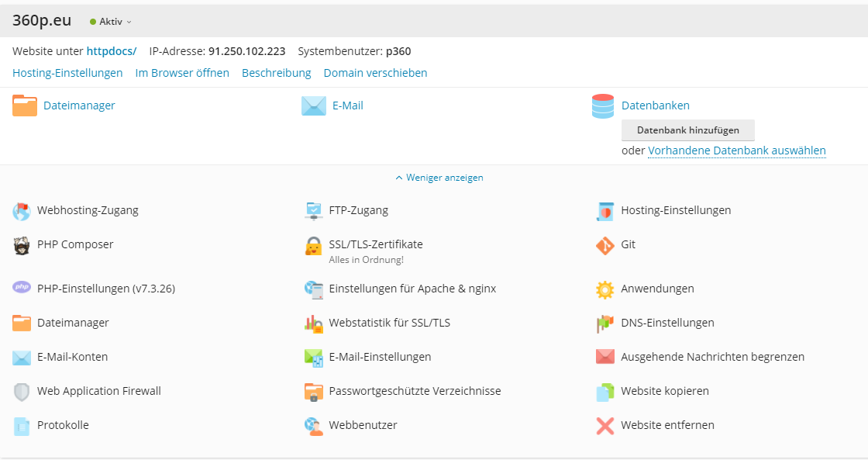Open the Aktiv status dropdown
Viewport: 868px width, 460px height.
(x=111, y=22)
